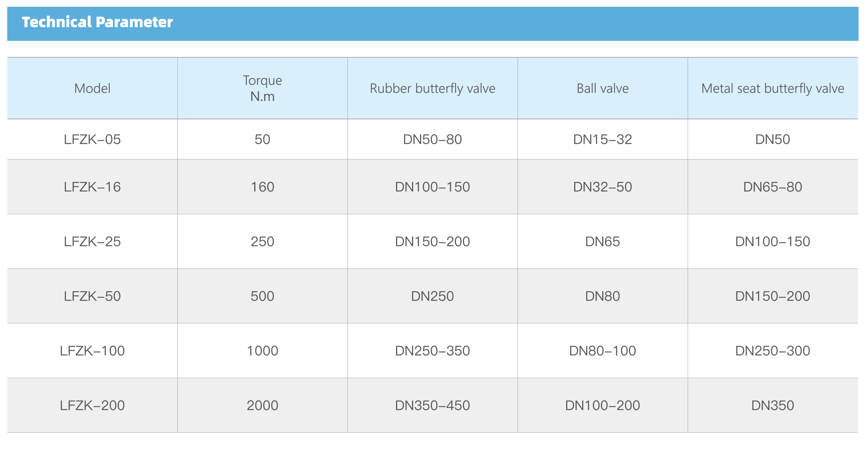
Task: Select the LFZK-05 model cell
Action: tap(92, 139)
